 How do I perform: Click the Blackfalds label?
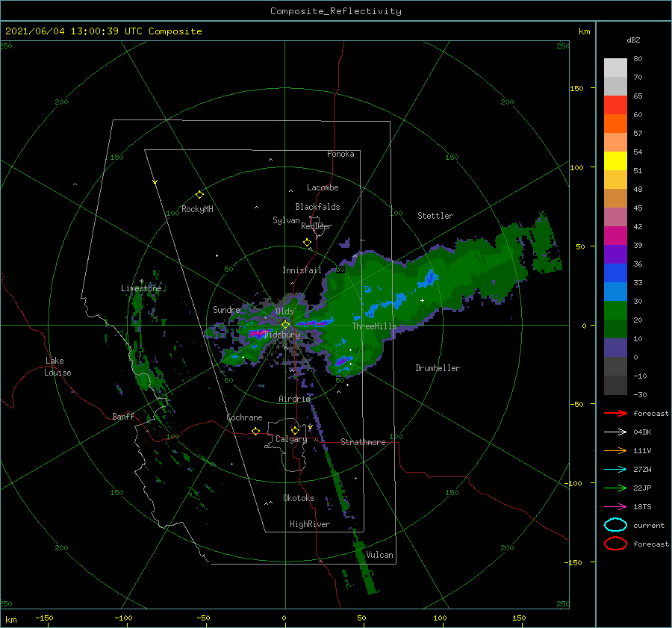point(317,207)
